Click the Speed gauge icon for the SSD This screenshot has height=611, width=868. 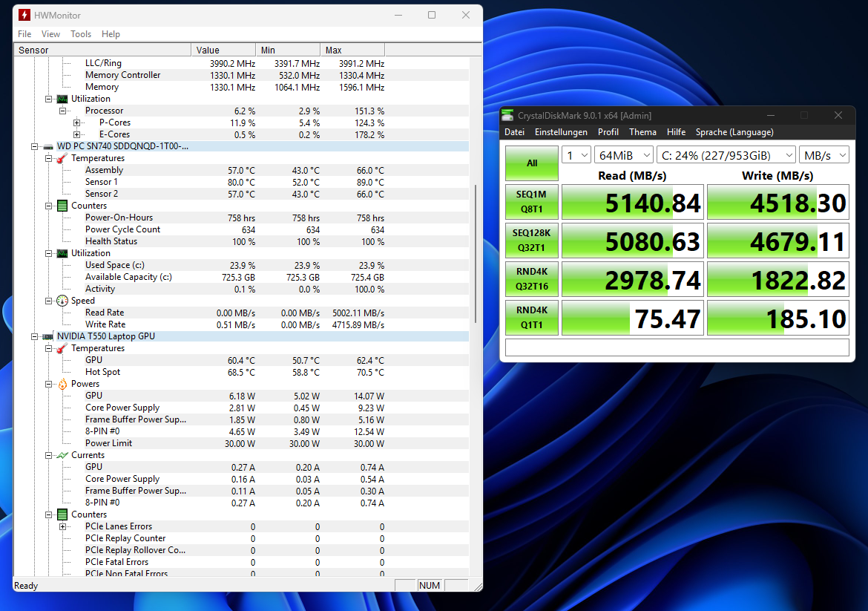pos(61,300)
